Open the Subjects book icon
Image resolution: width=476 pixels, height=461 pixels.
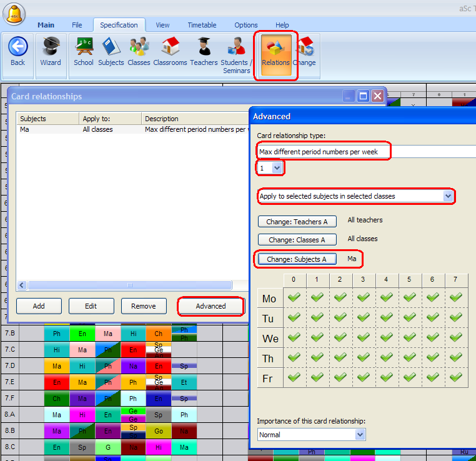point(111,47)
